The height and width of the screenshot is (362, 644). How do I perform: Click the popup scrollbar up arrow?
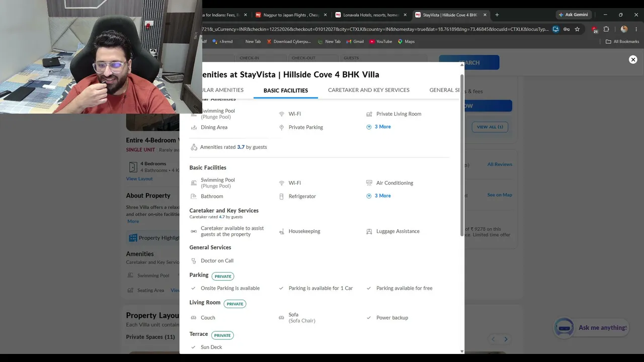(x=462, y=65)
